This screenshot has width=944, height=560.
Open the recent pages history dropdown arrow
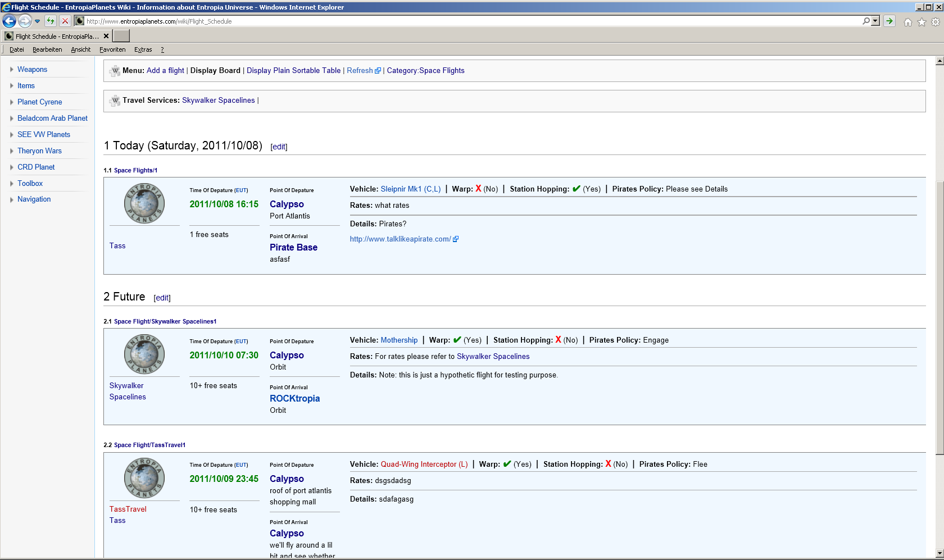coord(38,21)
